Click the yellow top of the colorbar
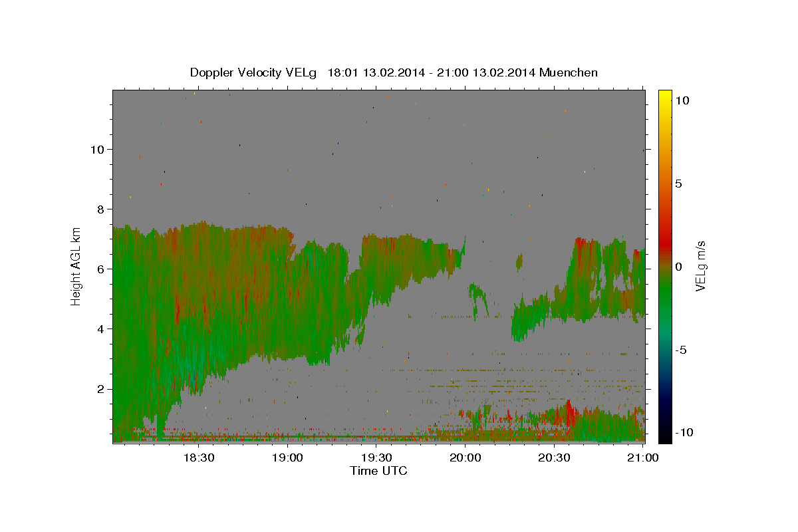798x532 pixels. [x=664, y=96]
